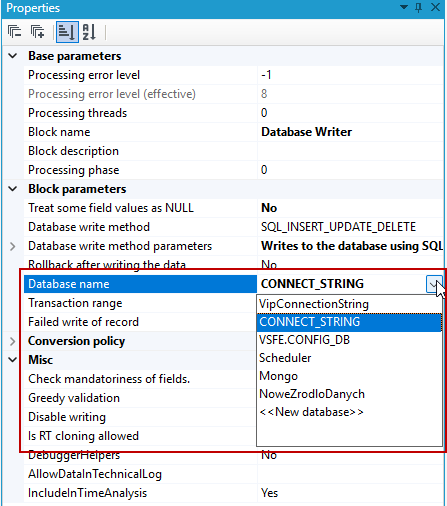447x506 pixels.
Task: Toggle the Properties panel pin icon
Action: click(419, 7)
